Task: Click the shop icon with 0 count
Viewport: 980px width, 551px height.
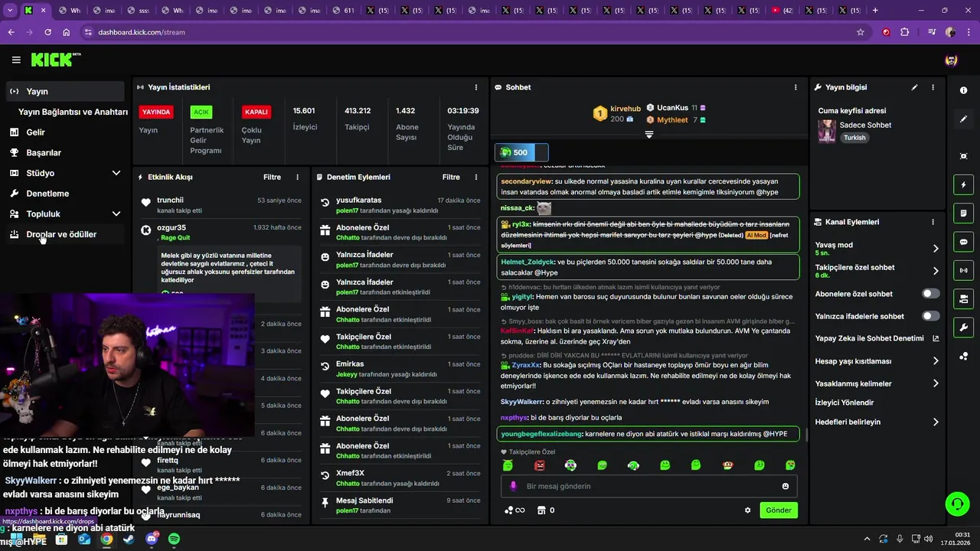Action: coord(545,510)
